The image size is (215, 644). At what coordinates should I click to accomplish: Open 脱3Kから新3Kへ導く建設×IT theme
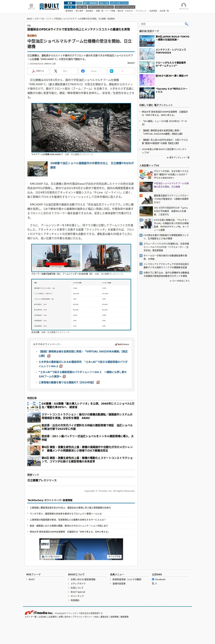pyautogui.click(x=172, y=76)
